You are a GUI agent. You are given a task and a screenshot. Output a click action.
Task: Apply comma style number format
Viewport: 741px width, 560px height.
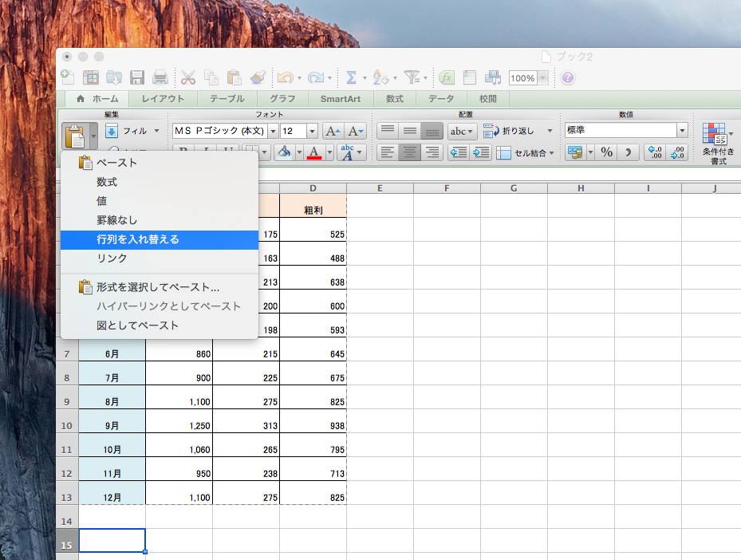click(628, 152)
